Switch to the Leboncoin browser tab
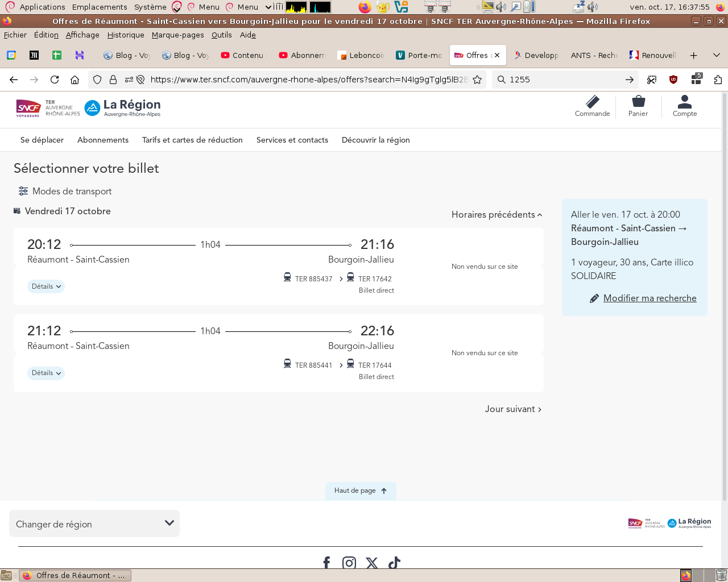This screenshot has height=582, width=728. tap(361, 55)
